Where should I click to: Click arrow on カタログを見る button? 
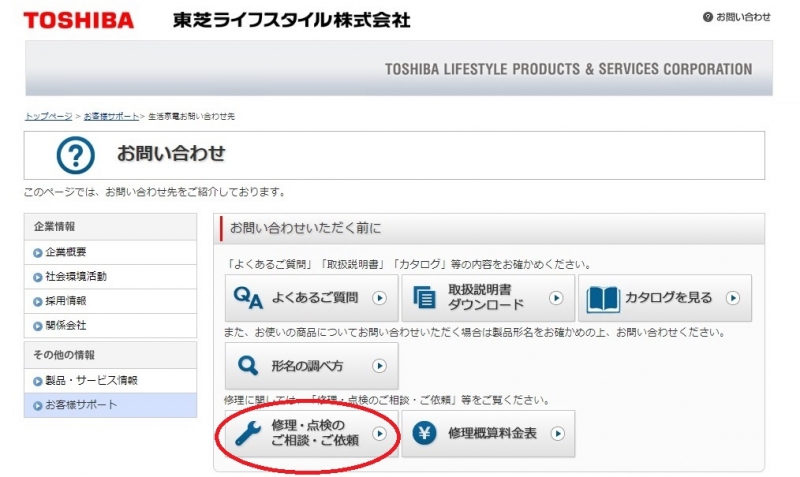(733, 298)
